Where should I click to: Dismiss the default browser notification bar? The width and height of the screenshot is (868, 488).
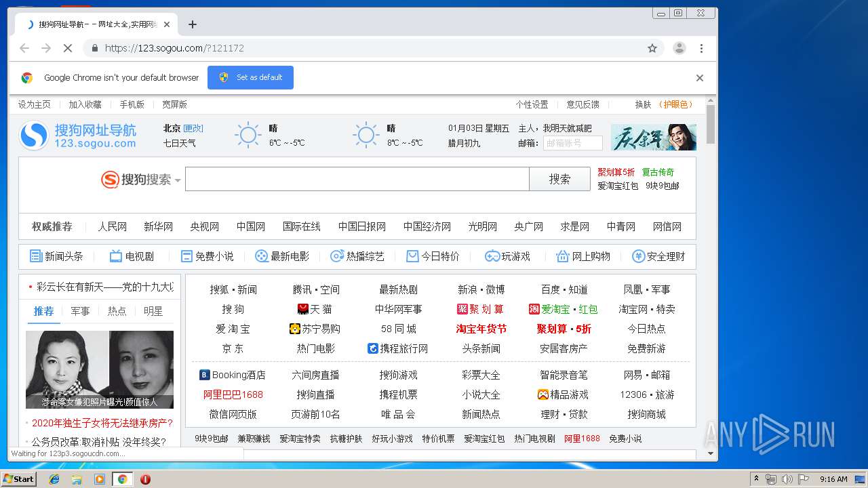(700, 78)
